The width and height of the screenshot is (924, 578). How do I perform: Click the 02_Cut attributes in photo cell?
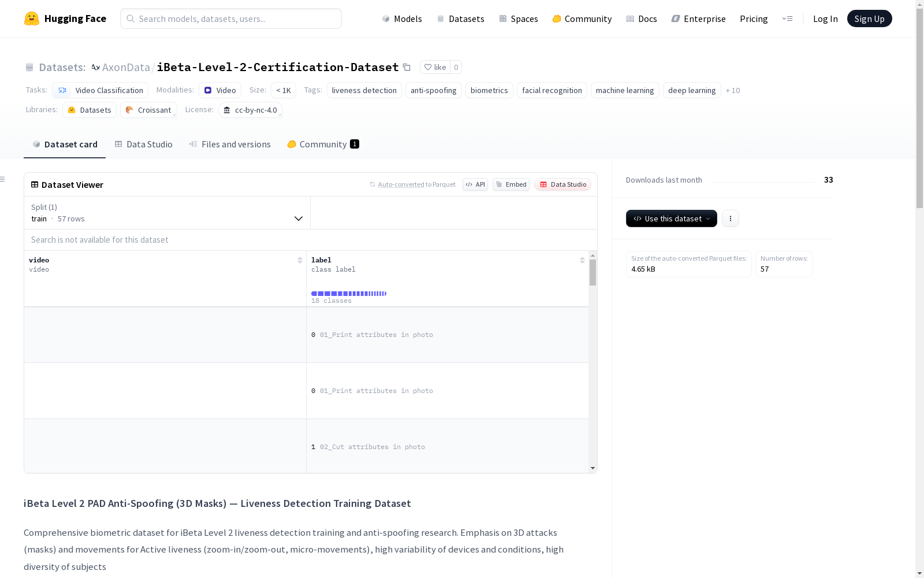(x=448, y=447)
